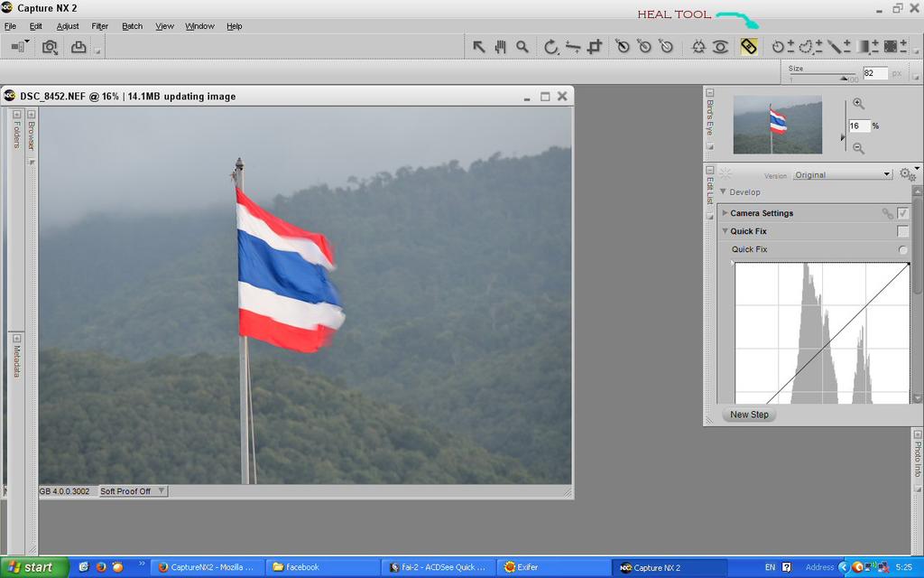The width and height of the screenshot is (924, 578).
Task: Enable the Quick Fix step checkbox
Action: point(902,231)
